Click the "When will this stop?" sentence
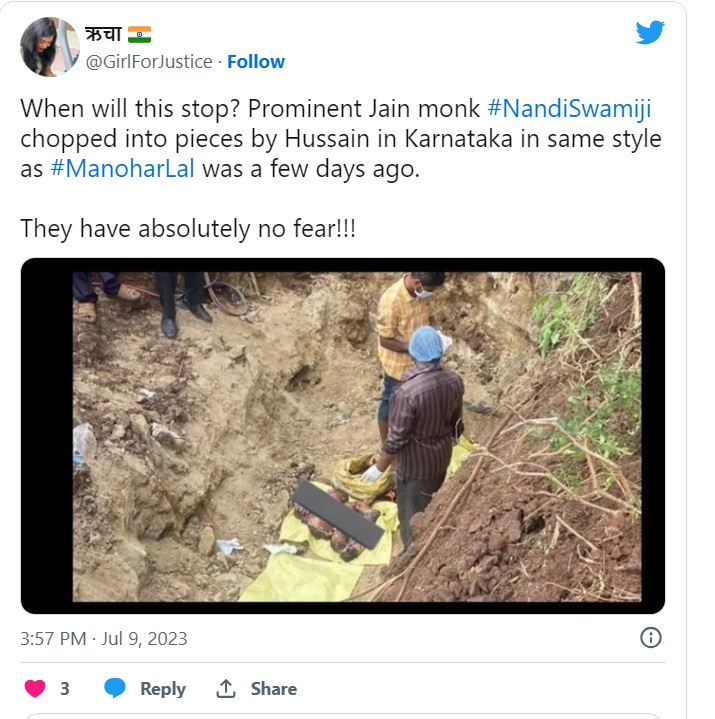 click(126, 109)
